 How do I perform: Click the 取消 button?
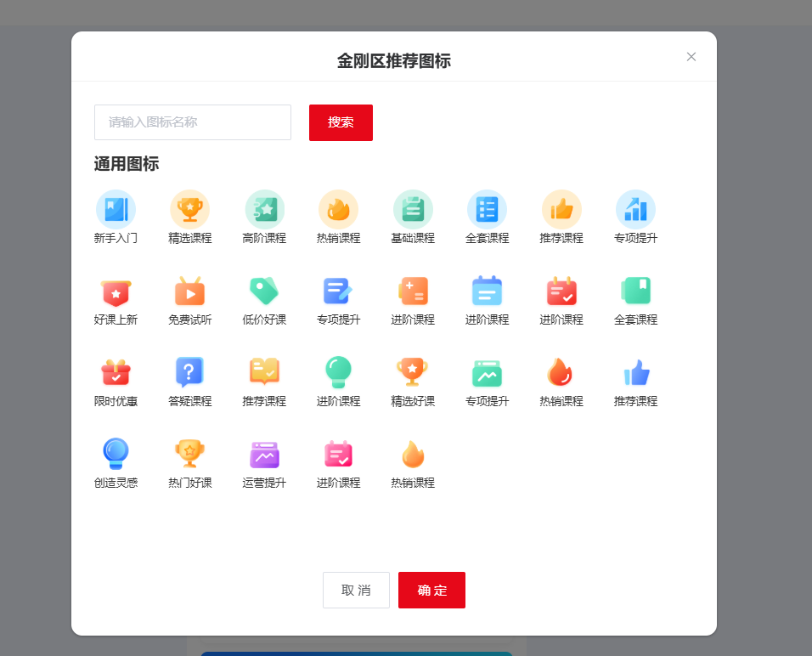coord(356,591)
